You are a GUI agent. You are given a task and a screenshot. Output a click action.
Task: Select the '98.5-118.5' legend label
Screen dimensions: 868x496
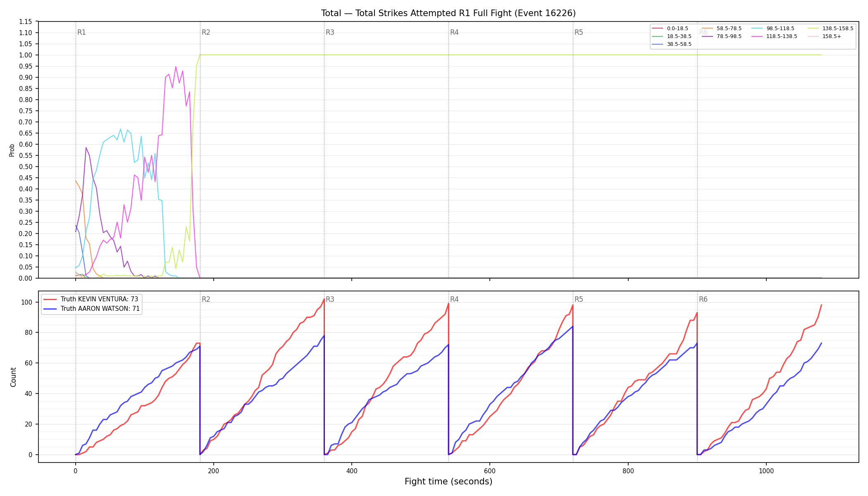(780, 29)
